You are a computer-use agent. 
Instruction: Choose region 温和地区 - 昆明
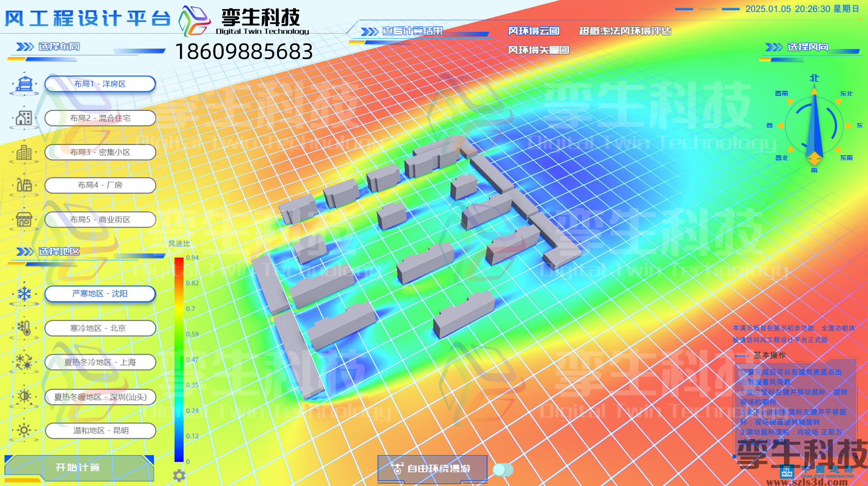(x=100, y=431)
